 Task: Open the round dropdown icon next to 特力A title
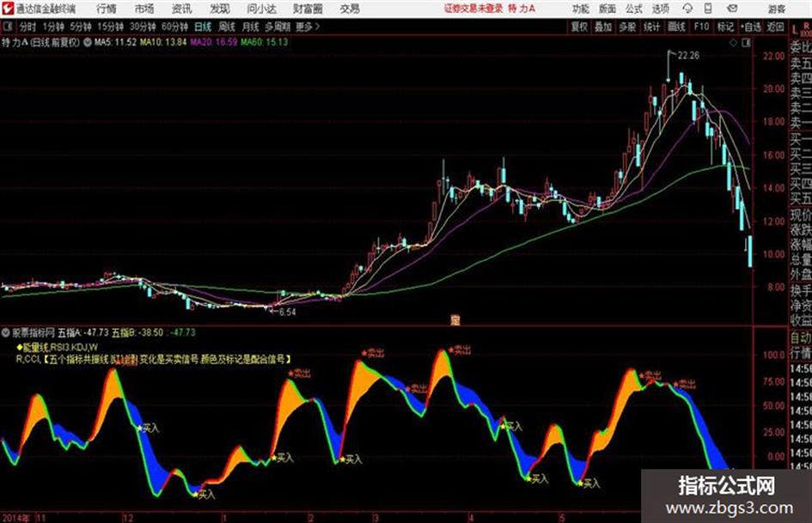coord(88,42)
